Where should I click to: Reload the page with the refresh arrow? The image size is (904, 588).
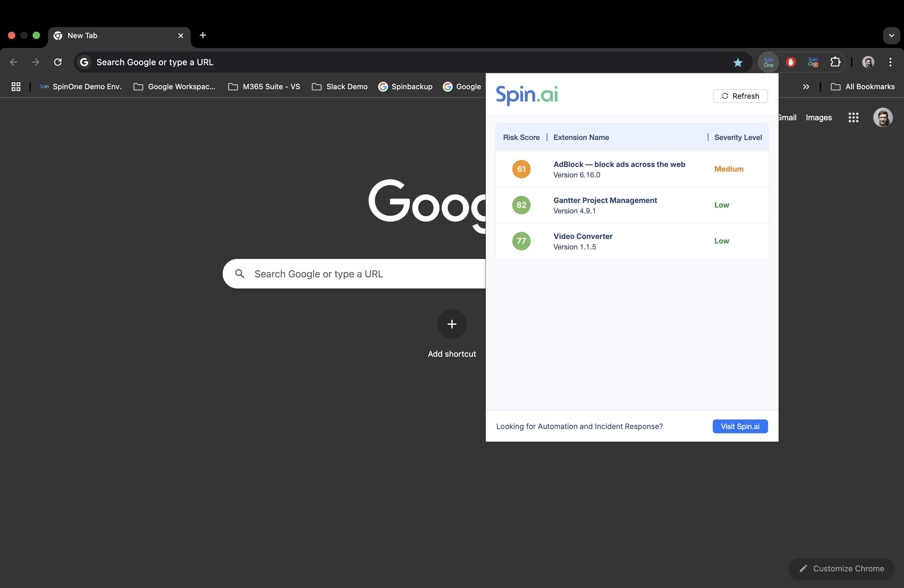(x=58, y=62)
